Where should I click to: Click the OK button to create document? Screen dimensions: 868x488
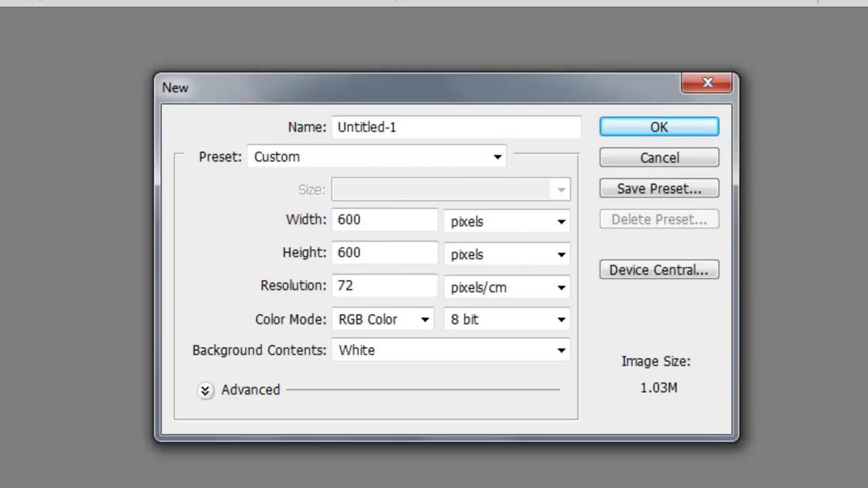pyautogui.click(x=658, y=127)
